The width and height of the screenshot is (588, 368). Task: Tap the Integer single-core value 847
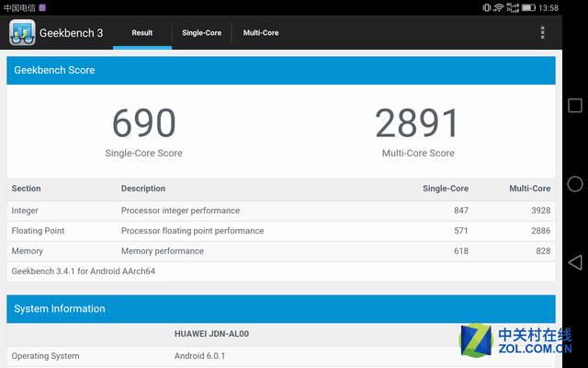[461, 211]
